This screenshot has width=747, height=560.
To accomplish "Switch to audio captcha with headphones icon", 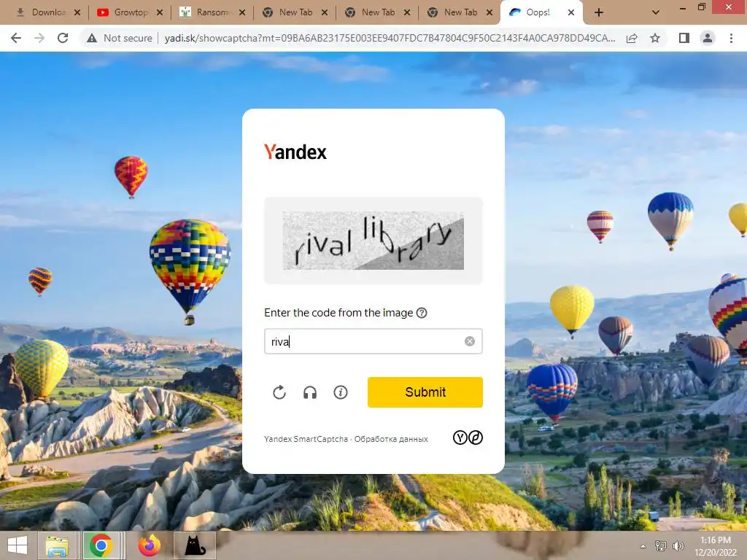I will point(310,392).
